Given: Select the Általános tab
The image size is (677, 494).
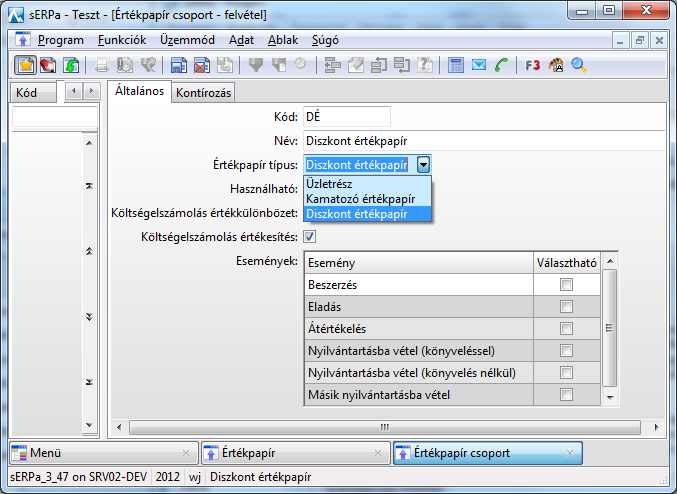Looking at the screenshot, I should [139, 92].
